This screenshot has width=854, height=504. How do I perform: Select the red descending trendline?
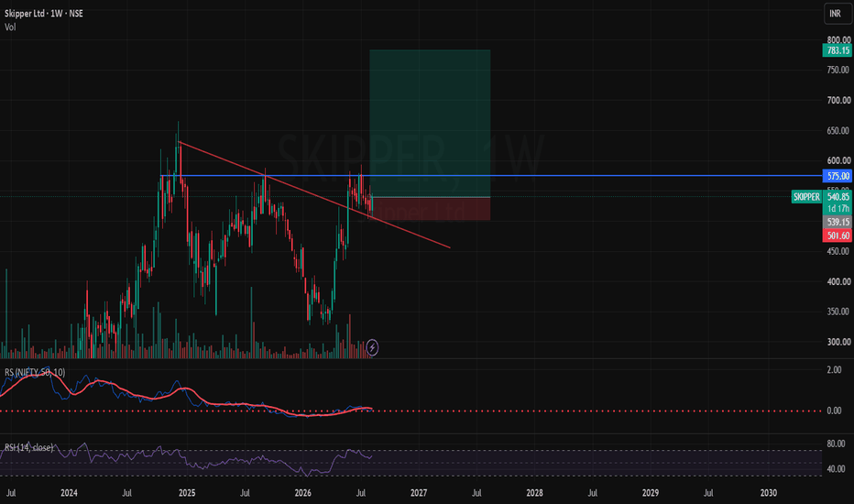point(314,194)
